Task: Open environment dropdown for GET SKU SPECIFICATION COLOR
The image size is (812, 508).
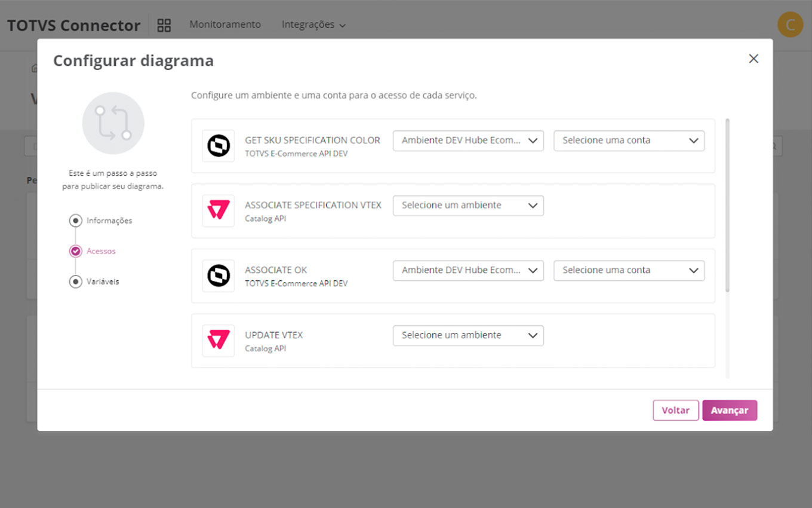Action: click(468, 140)
